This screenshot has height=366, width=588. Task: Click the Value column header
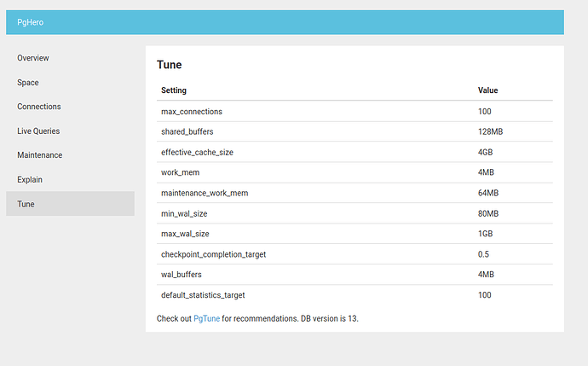(487, 90)
